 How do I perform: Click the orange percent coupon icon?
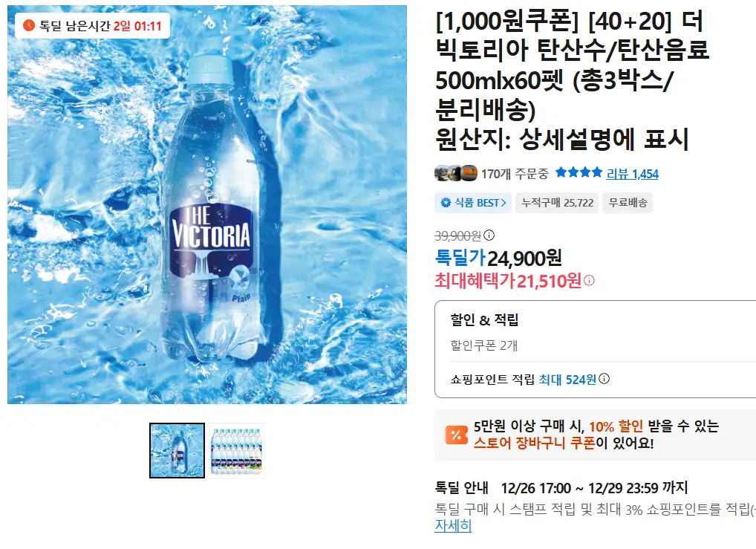[456, 435]
